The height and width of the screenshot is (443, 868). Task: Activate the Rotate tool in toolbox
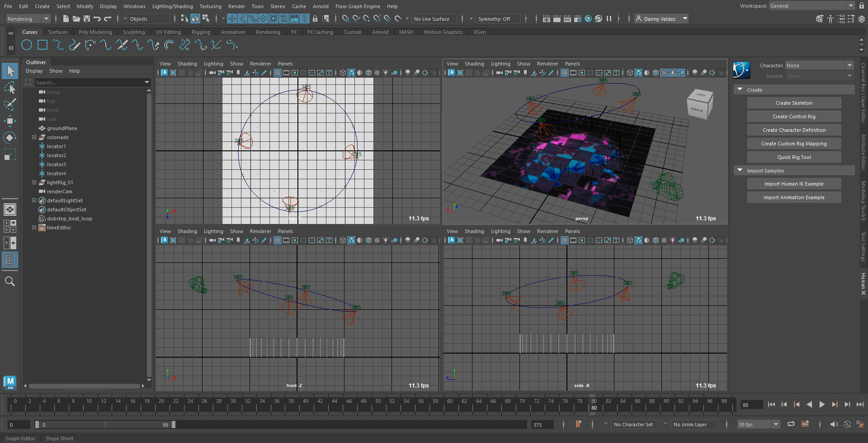tap(10, 137)
